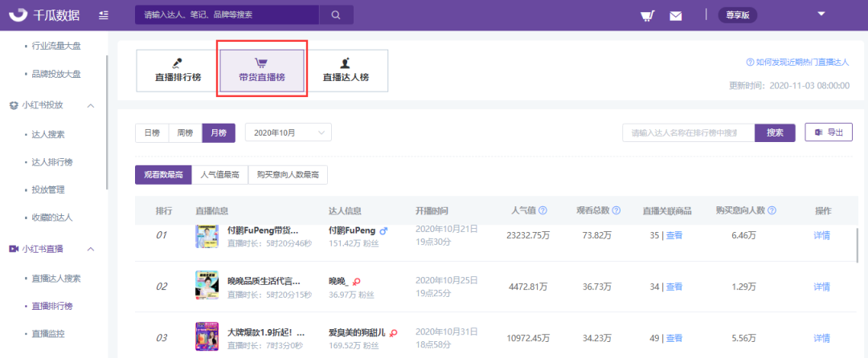Click the 小红书直播 camera icon
The width and height of the screenshot is (868, 358).
(14, 249)
